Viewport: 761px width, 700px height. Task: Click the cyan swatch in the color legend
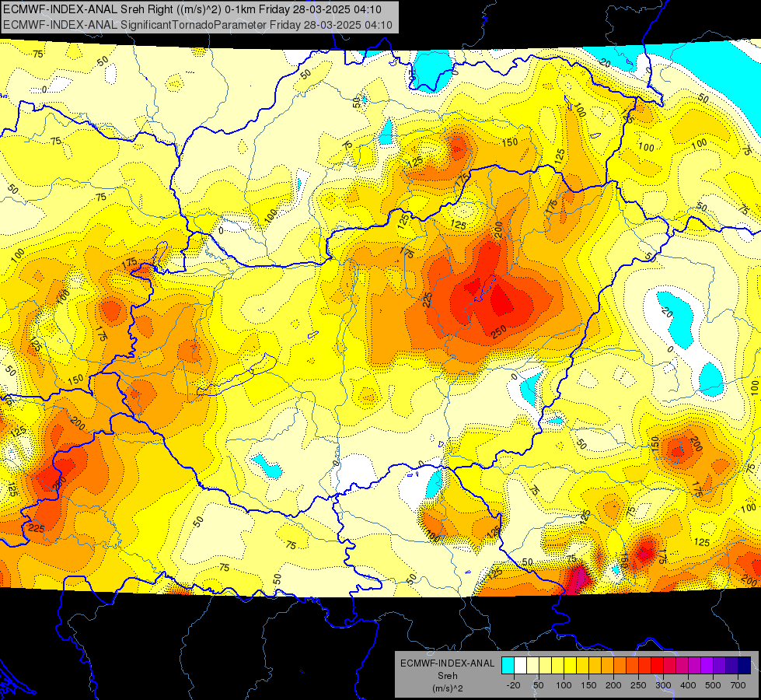[508, 666]
